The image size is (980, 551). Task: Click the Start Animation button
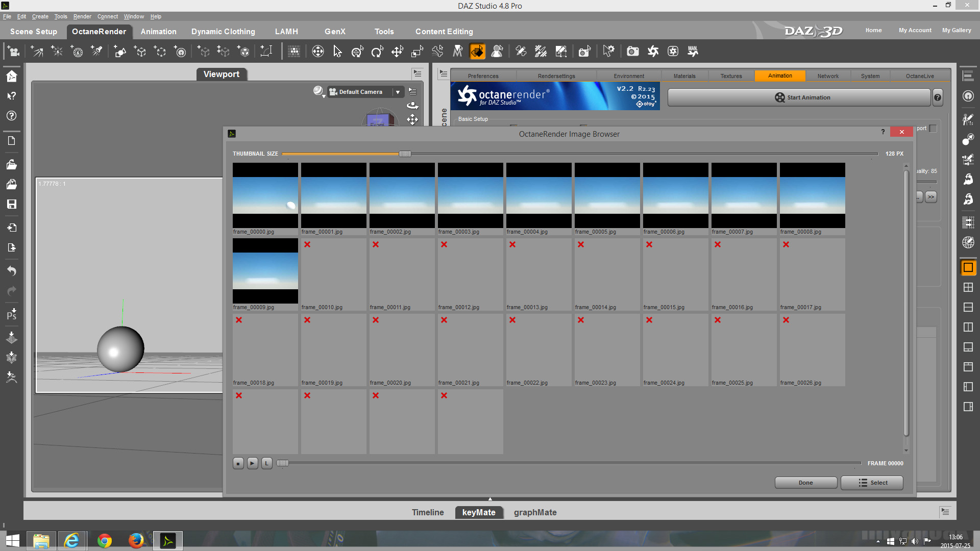pos(799,97)
